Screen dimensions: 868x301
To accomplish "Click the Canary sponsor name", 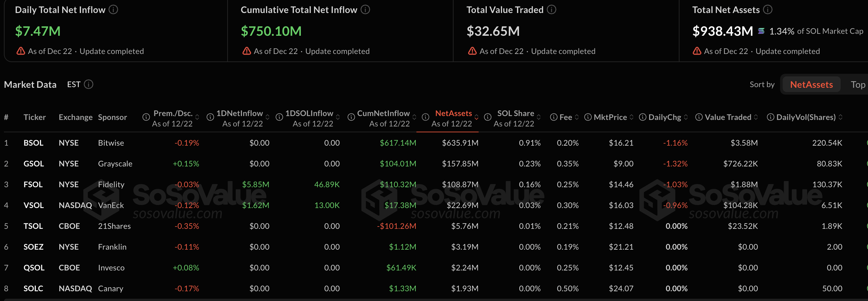I will point(110,289).
